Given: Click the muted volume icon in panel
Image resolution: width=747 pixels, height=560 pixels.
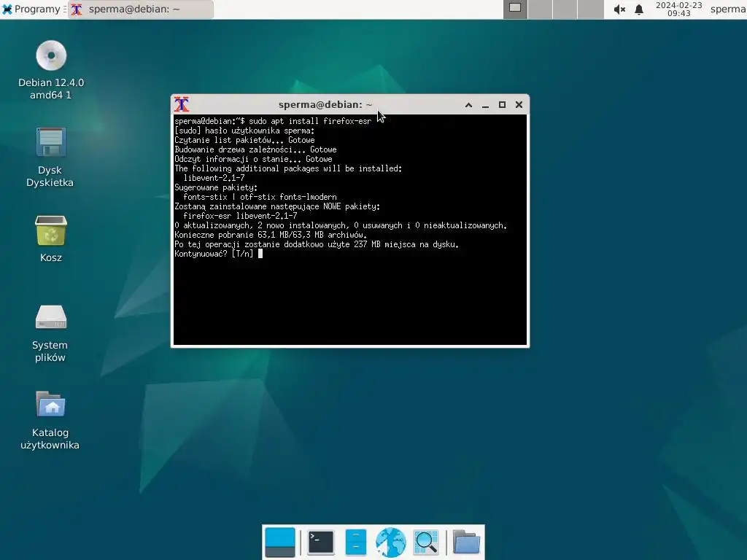Looking at the screenshot, I should (x=619, y=9).
